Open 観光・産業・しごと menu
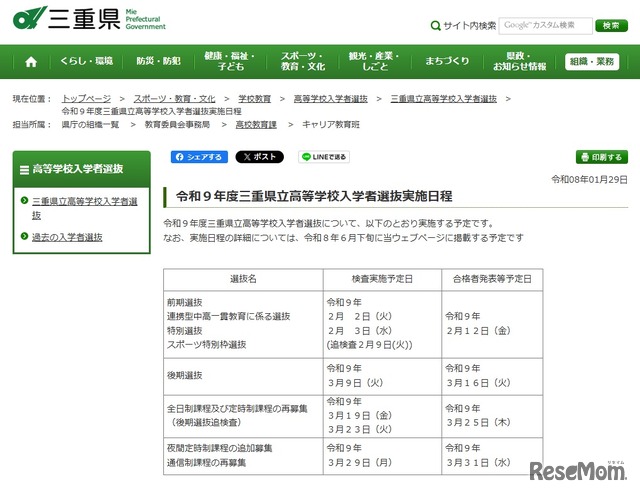Image resolution: width=640 pixels, height=494 pixels. (374, 61)
